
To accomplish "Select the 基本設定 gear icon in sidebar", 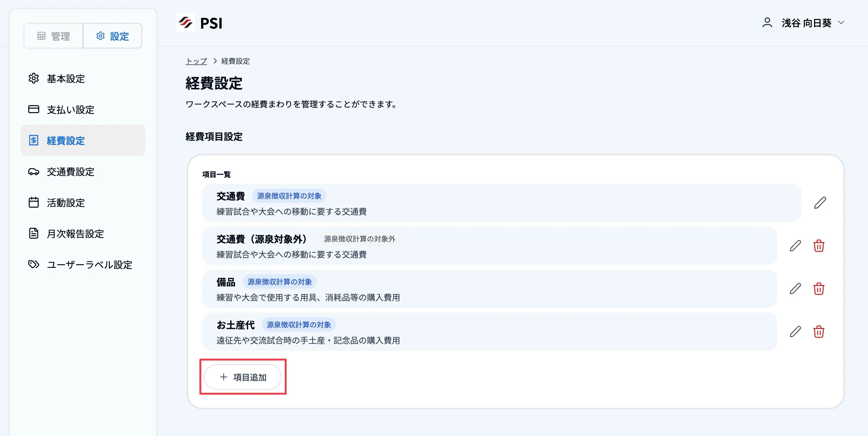I will 34,78.
